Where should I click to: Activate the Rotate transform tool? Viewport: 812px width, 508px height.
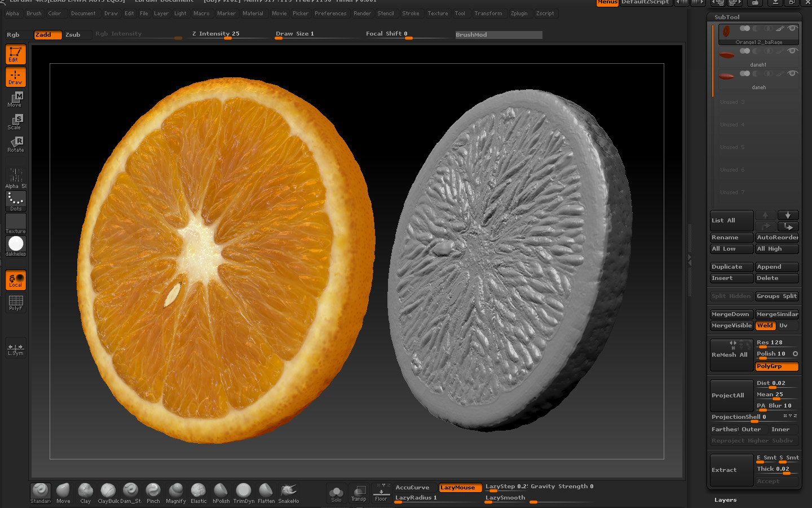point(16,144)
